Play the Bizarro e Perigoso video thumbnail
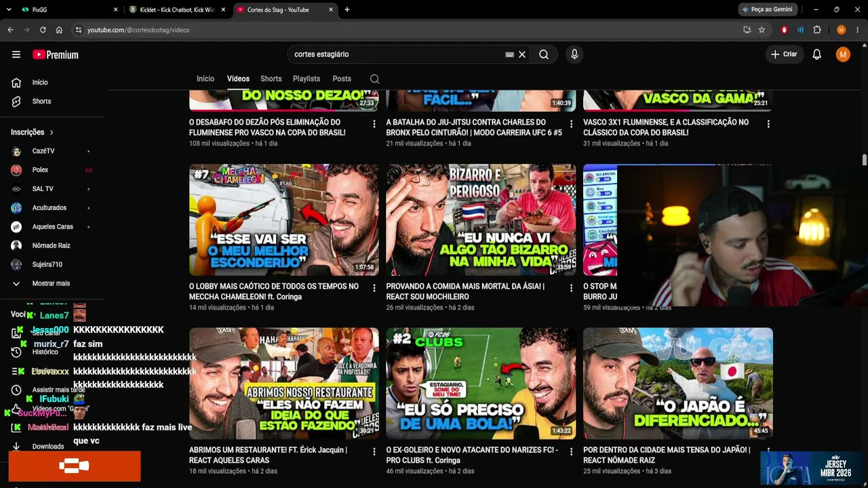The height and width of the screenshot is (488, 868). pyautogui.click(x=481, y=220)
